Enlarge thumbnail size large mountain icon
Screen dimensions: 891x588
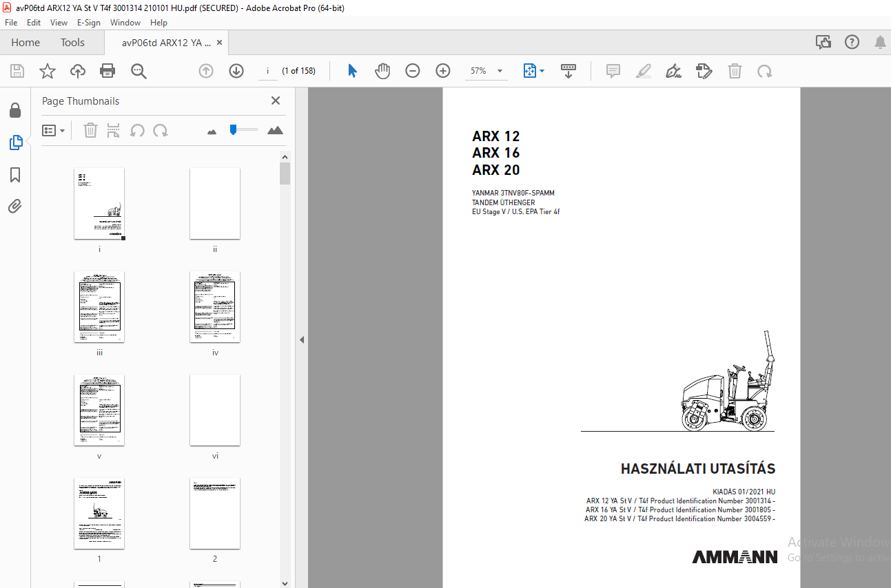click(x=275, y=130)
